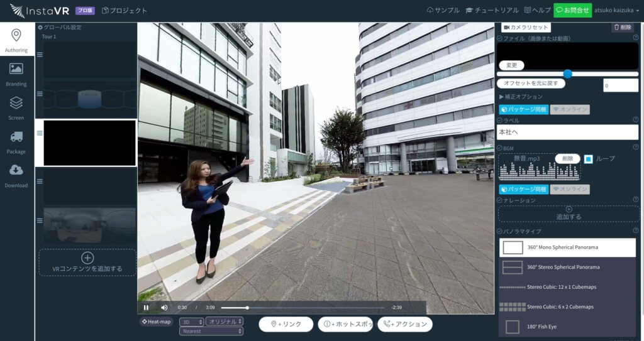Viewport: 644px width, 341px height.
Task: Click the drag handle of the last scene
Action: tap(40, 220)
